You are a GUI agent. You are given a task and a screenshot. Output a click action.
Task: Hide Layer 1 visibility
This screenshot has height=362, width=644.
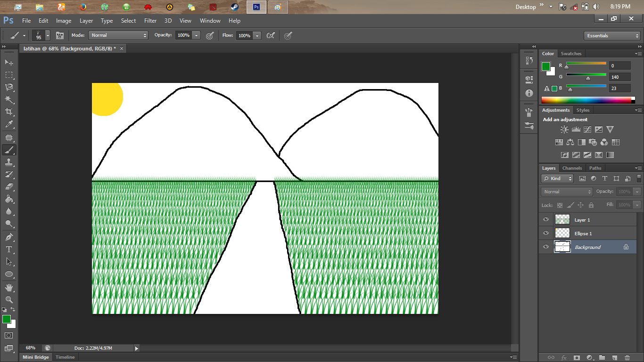coord(545,219)
